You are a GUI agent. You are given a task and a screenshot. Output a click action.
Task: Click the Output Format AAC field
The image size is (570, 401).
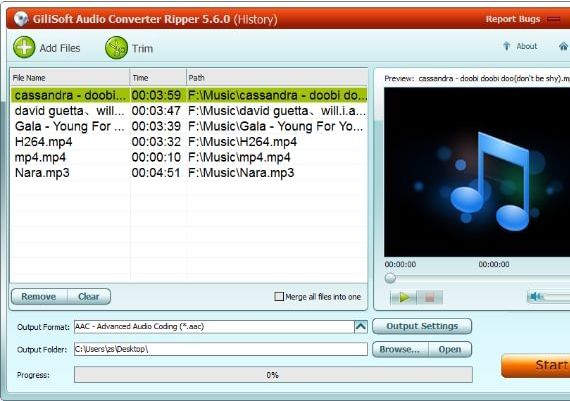pos(214,326)
